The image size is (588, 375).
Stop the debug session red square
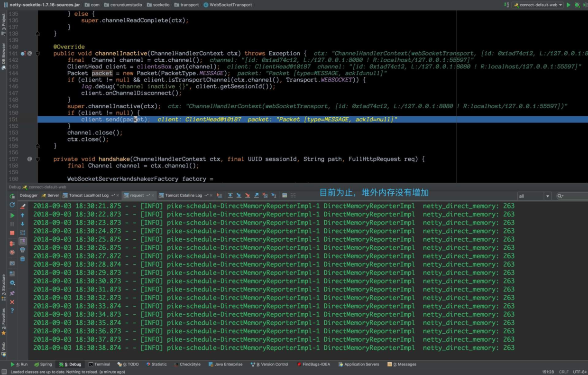coord(12,233)
